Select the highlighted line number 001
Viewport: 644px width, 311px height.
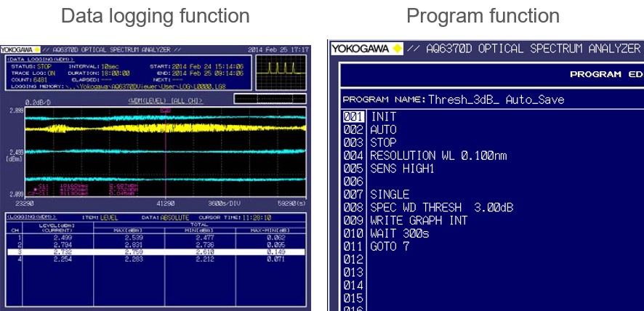353,116
